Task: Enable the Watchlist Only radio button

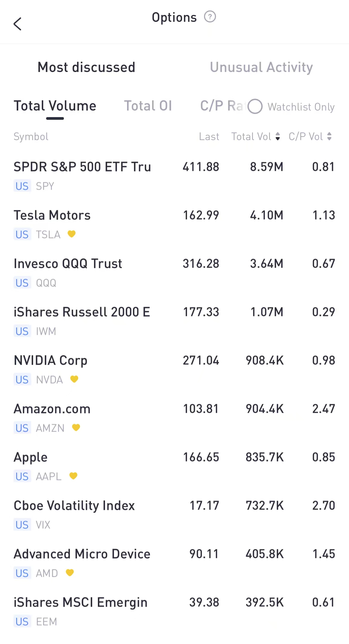Action: coord(255,107)
